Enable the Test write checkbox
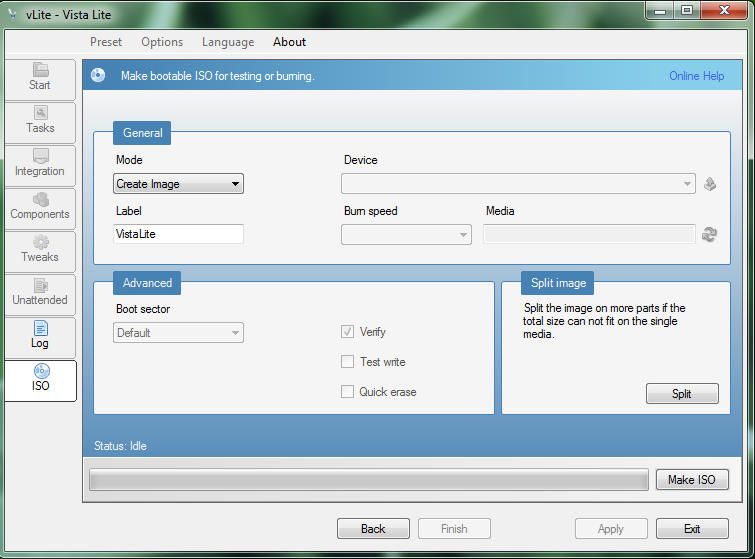 tap(348, 362)
